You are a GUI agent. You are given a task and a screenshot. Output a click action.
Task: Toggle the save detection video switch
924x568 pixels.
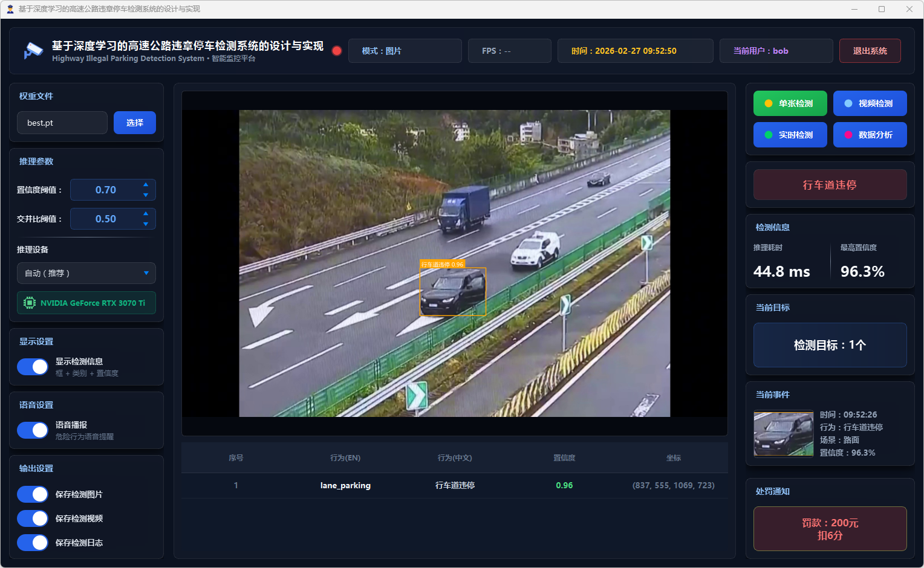(33, 518)
